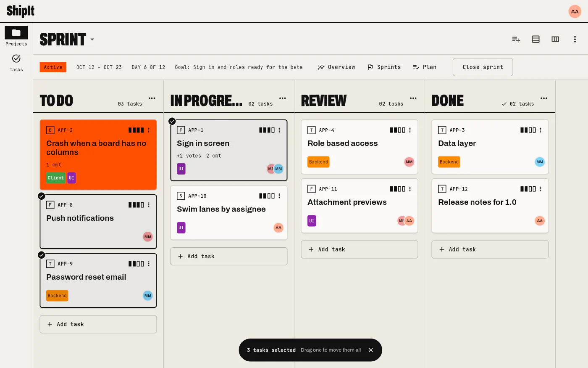The width and height of the screenshot is (588, 368).
Task: Click the ShipIt logo
Action: point(21,11)
